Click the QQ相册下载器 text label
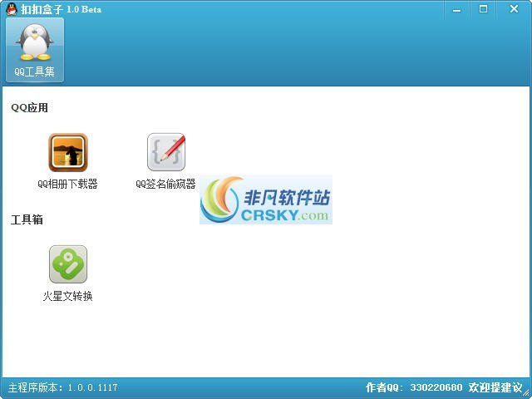The width and height of the screenshot is (532, 399). click(68, 185)
